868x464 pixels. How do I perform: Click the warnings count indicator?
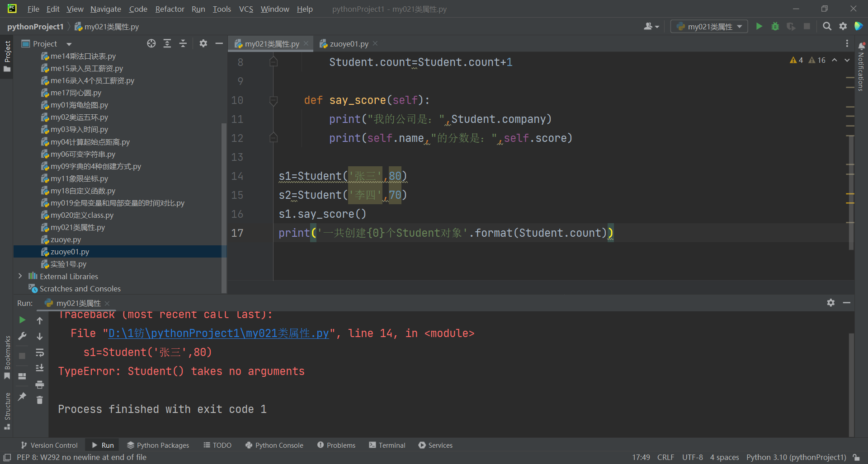(x=796, y=60)
